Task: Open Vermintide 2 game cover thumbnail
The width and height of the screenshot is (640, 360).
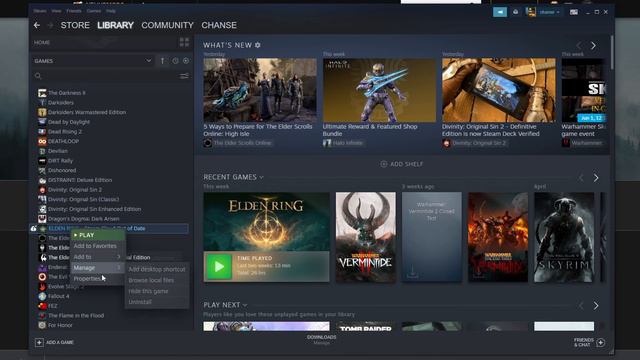Action: tap(366, 237)
